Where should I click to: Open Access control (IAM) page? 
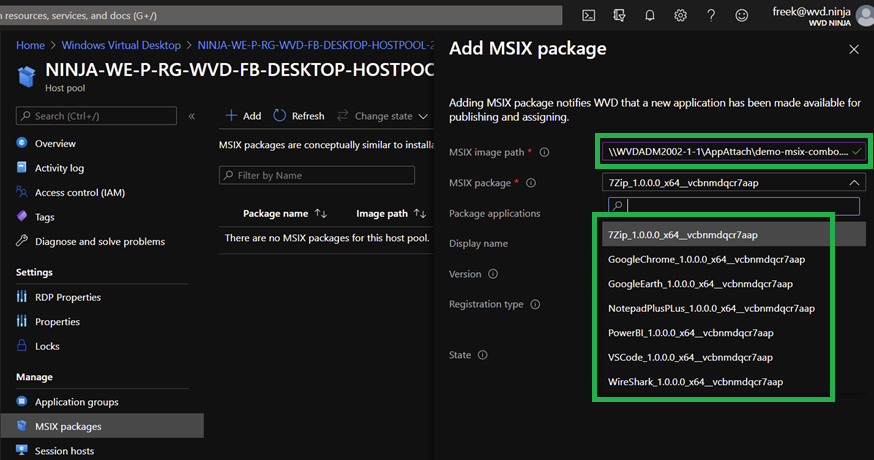[80, 192]
